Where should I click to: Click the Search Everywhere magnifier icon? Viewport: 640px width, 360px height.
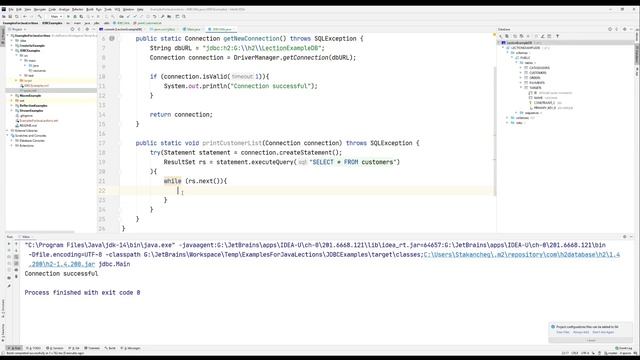[184, 17]
